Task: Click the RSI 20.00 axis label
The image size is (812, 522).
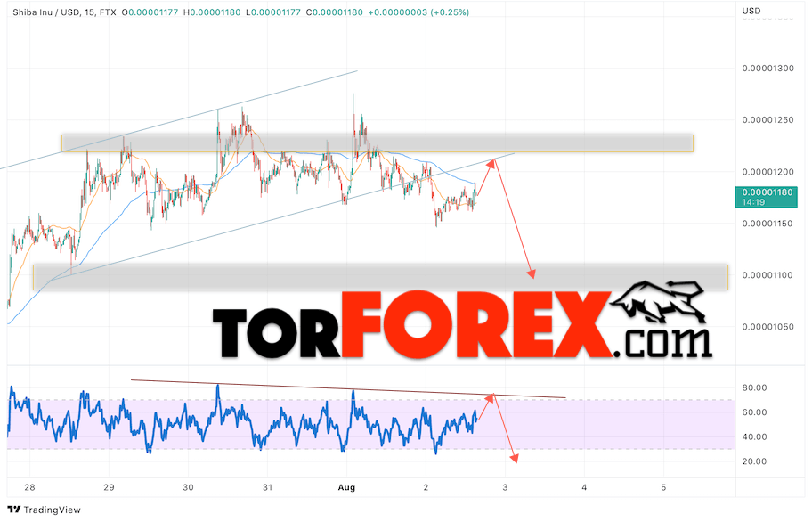Action: tap(754, 461)
